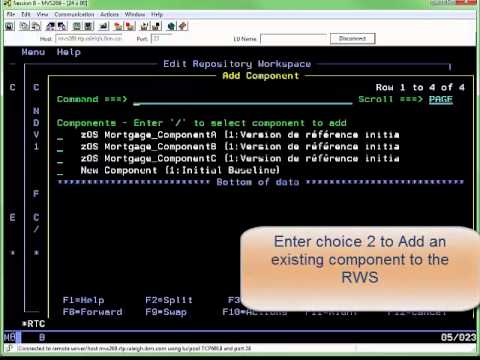
Task: Click the Help Index toolbar icon
Action: [x=183, y=26]
